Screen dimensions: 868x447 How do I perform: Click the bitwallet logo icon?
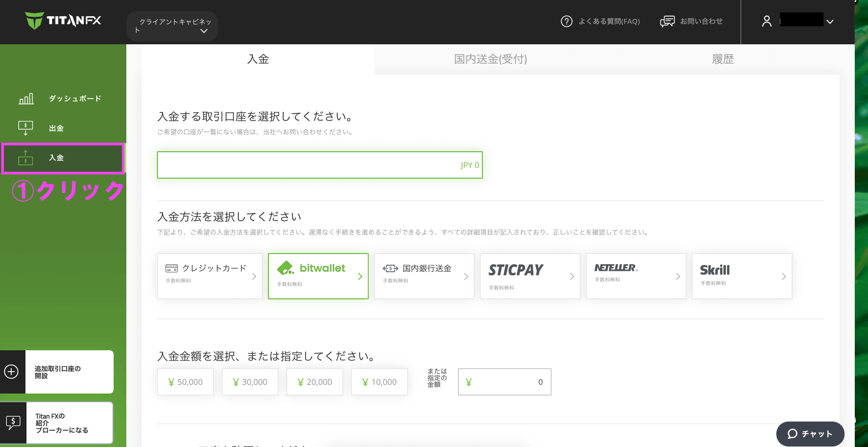285,268
